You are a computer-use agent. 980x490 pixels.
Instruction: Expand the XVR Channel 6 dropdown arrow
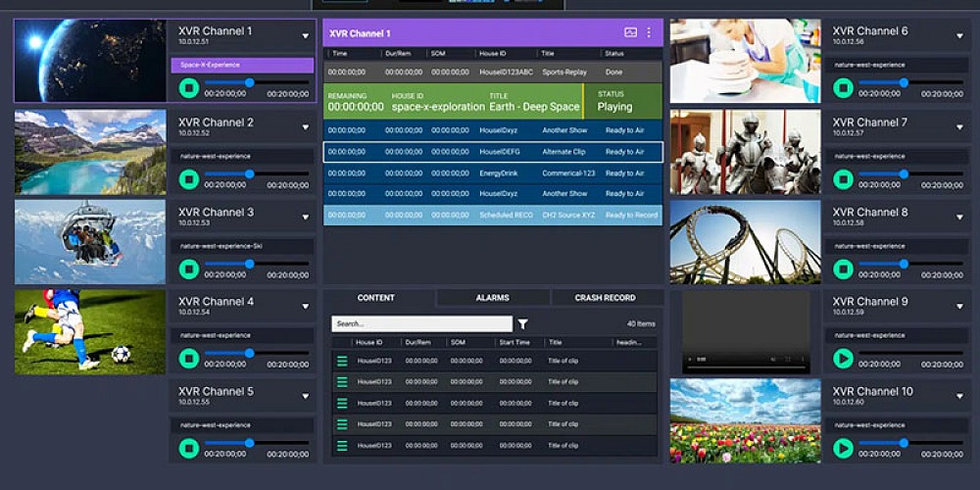959,36
